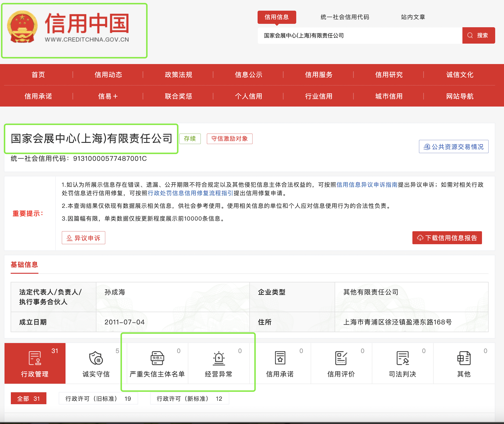
Task: Open 诚信文化 navigation menu item
Action: coord(460,75)
